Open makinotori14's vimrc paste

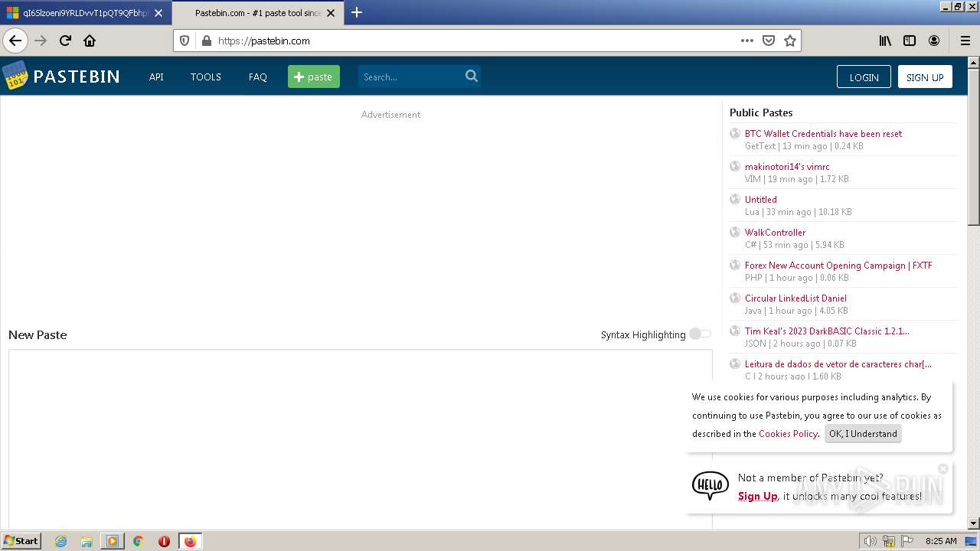(787, 166)
